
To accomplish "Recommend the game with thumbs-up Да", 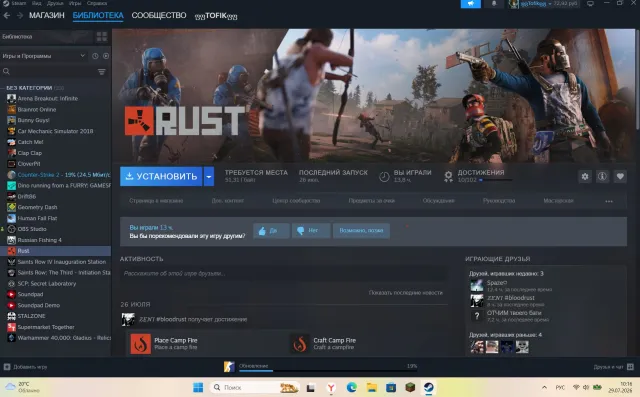I will pos(271,231).
